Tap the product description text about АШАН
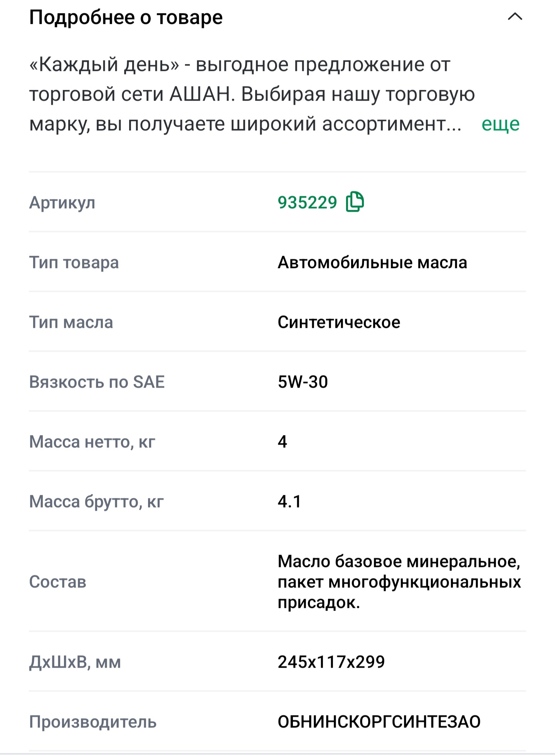Image resolution: width=555 pixels, height=756 pixels. (252, 94)
